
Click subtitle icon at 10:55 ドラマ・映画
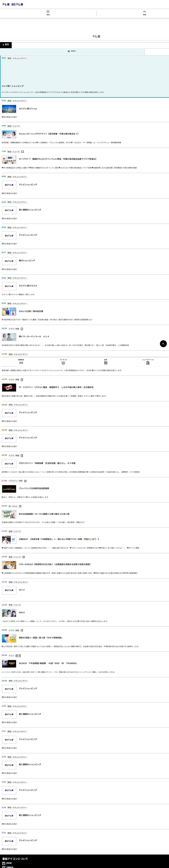click(22, 329)
